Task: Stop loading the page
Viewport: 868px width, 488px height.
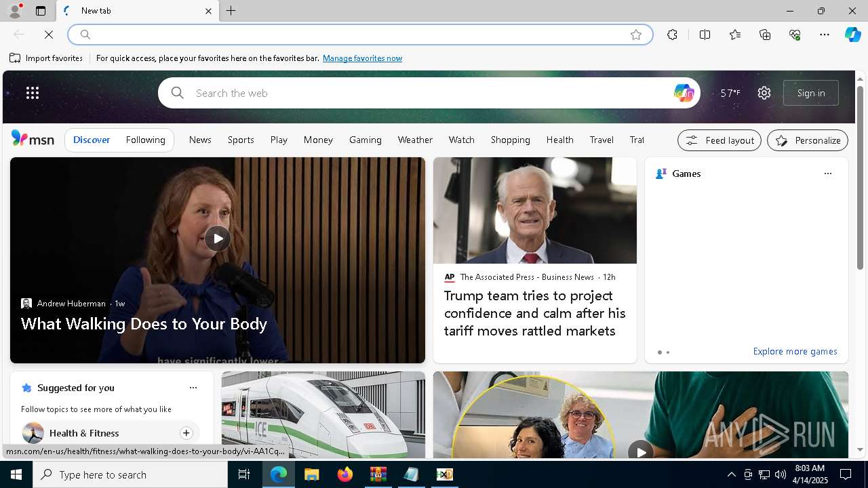Action: point(49,35)
